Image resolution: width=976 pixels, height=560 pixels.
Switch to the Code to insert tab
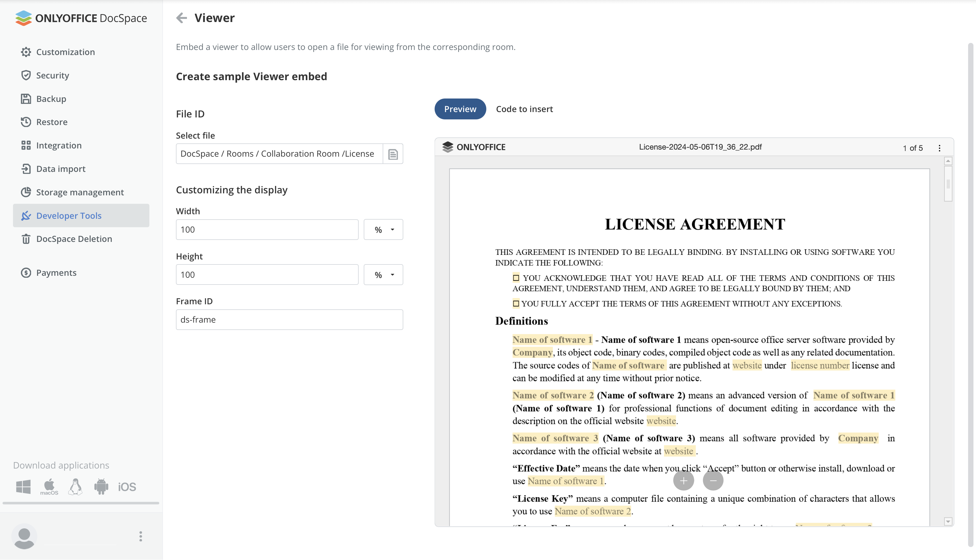[x=524, y=109]
